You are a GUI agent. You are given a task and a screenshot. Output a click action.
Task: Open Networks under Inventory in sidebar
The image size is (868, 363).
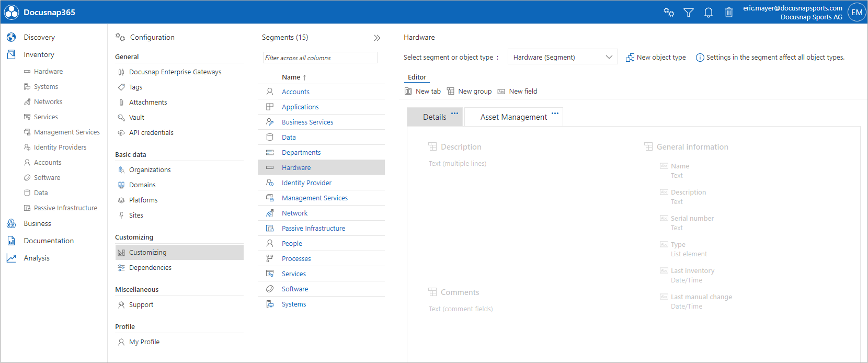coord(48,102)
